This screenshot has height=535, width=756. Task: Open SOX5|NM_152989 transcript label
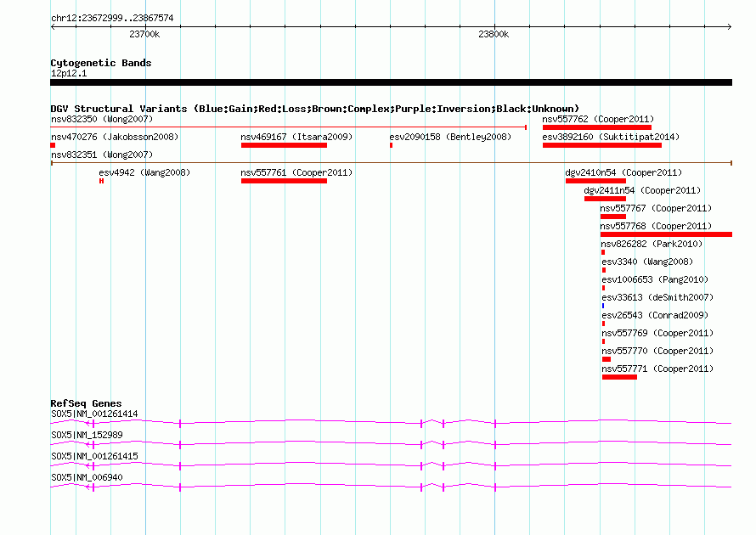pyautogui.click(x=87, y=436)
